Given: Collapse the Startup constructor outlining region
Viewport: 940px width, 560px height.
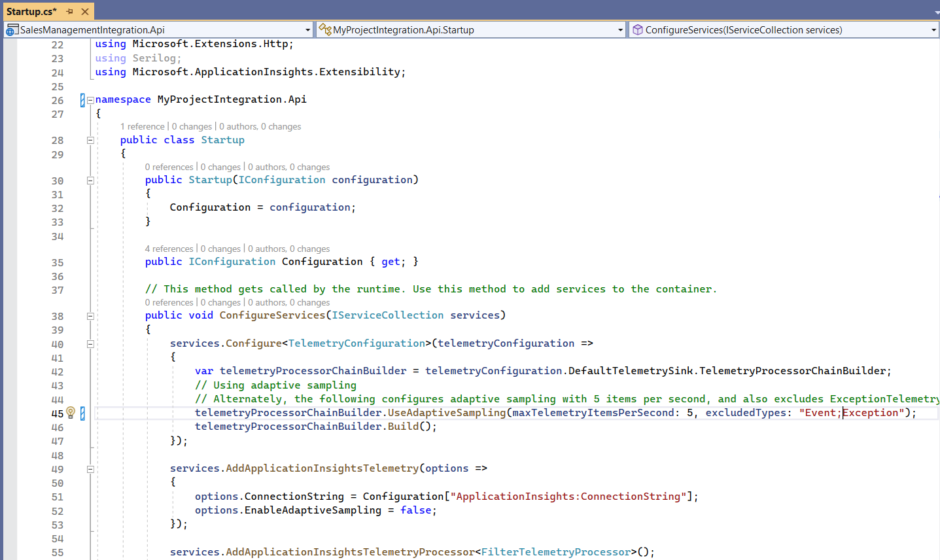Looking at the screenshot, I should [90, 181].
